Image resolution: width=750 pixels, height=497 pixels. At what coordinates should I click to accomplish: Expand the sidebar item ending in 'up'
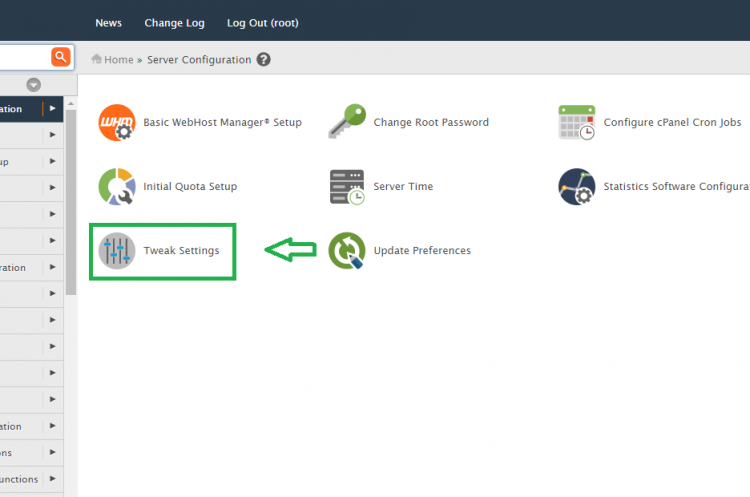[x=53, y=161]
